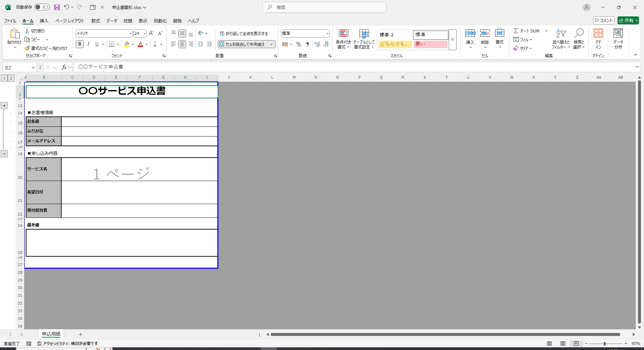Open the セルを結合して中央揃え dropdown

click(271, 44)
